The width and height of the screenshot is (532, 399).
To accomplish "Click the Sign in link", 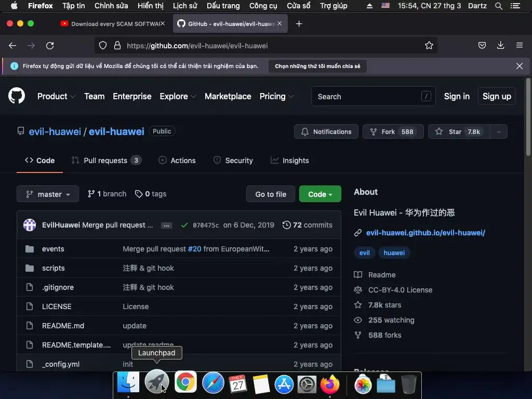I will click(x=457, y=96).
